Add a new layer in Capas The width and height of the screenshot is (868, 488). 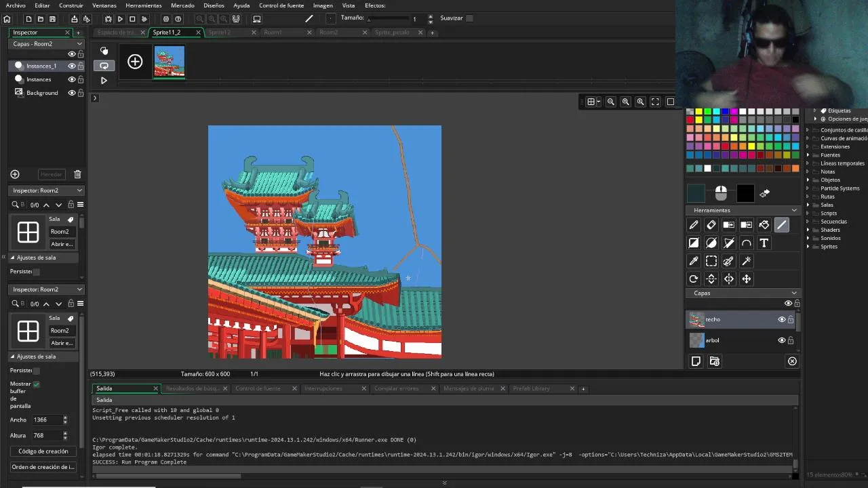coord(696,361)
